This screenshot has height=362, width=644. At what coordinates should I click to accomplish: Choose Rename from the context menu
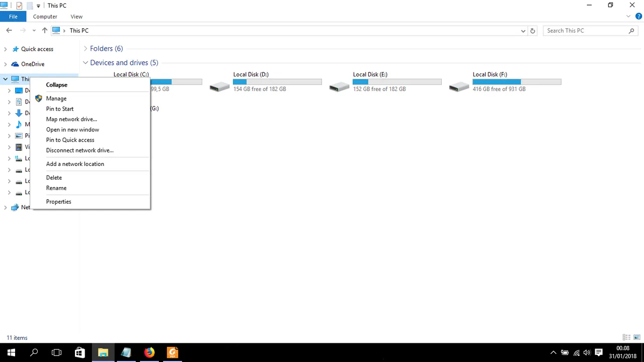(56, 188)
